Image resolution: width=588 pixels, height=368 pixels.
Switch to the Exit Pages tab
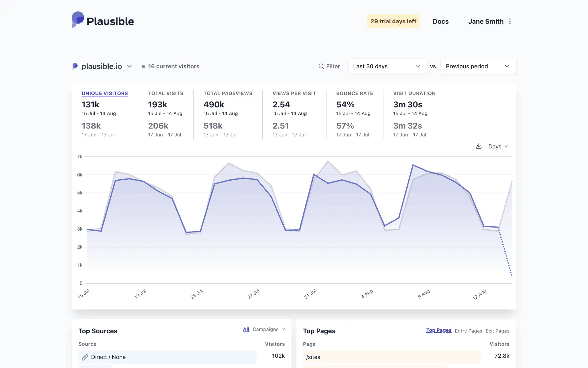[497, 331]
